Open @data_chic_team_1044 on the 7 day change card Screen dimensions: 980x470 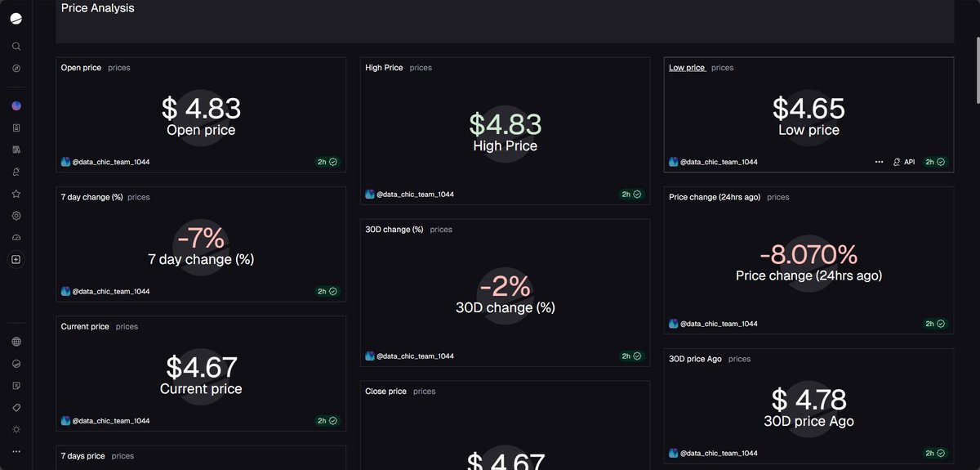[x=111, y=291]
